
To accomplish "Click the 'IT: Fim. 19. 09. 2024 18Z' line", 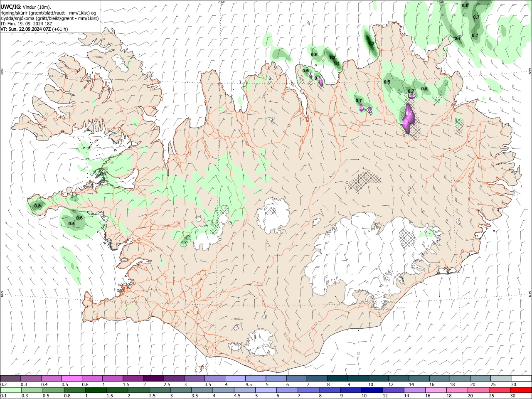I will 26,24.
